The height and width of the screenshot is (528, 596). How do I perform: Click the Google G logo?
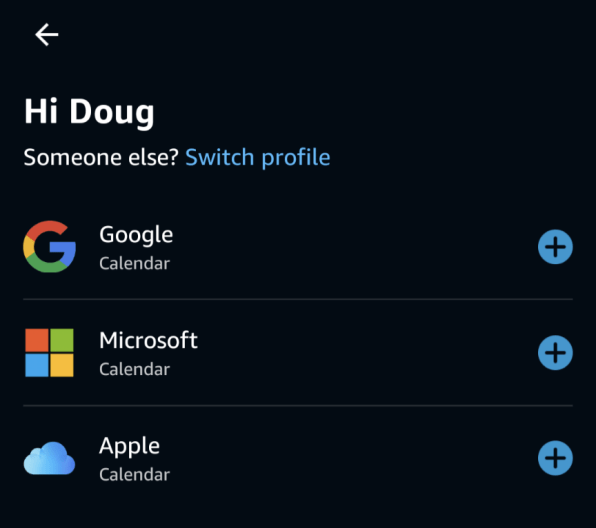pos(49,246)
